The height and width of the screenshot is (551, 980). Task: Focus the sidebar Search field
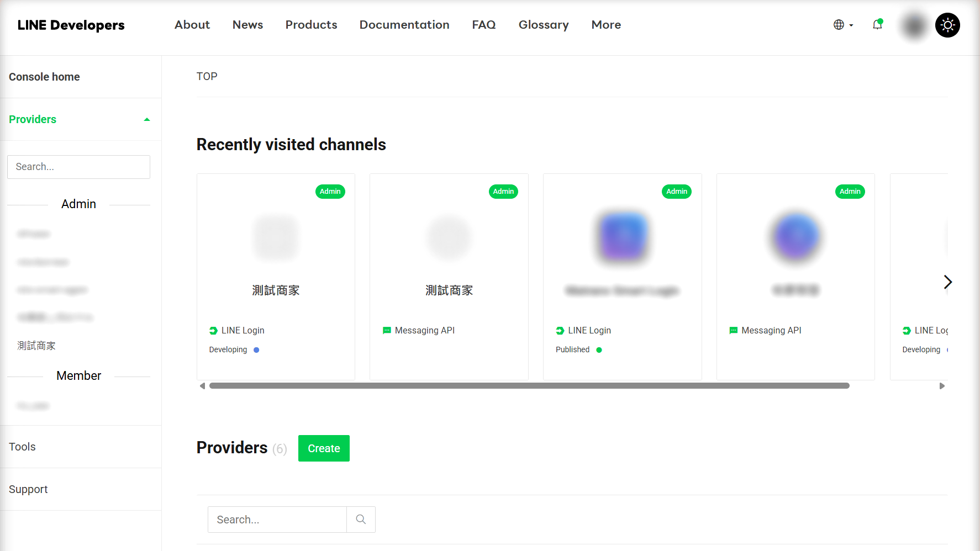coord(78,167)
